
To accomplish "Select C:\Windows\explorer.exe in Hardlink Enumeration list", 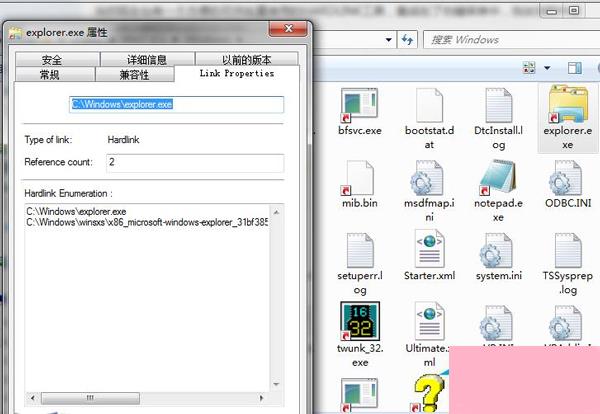I will [x=76, y=211].
